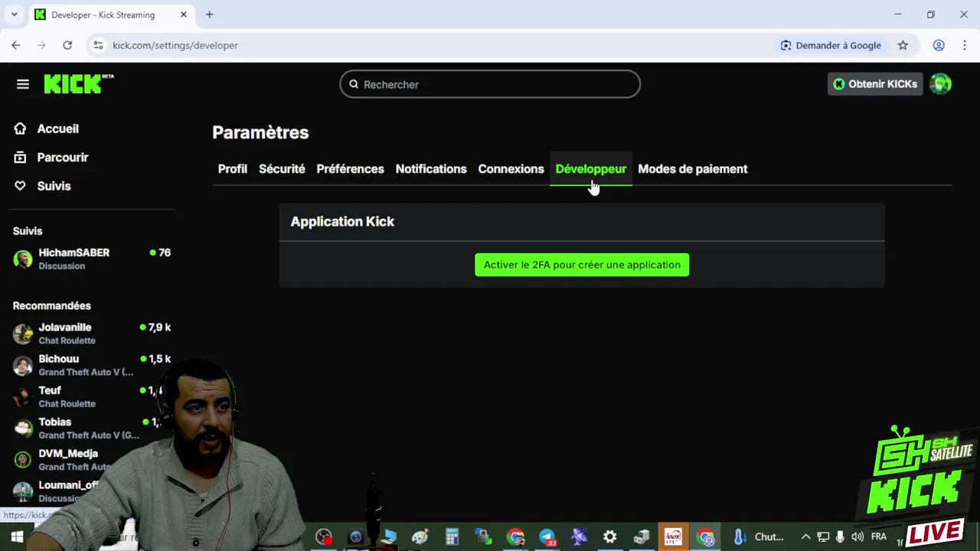Open the DVM_Medja channel
Viewport: 980px width, 551px height.
[68, 454]
